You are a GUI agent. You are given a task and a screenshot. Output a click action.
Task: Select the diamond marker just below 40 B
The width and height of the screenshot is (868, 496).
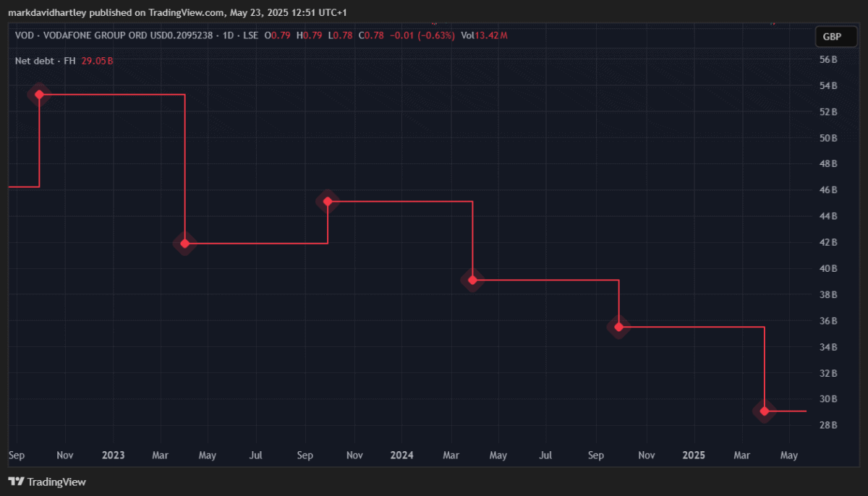(x=472, y=280)
